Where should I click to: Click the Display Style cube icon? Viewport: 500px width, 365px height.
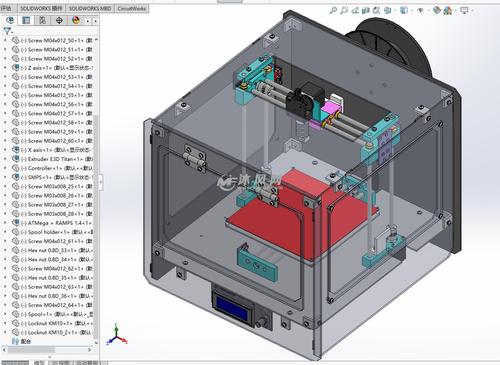(404, 10)
